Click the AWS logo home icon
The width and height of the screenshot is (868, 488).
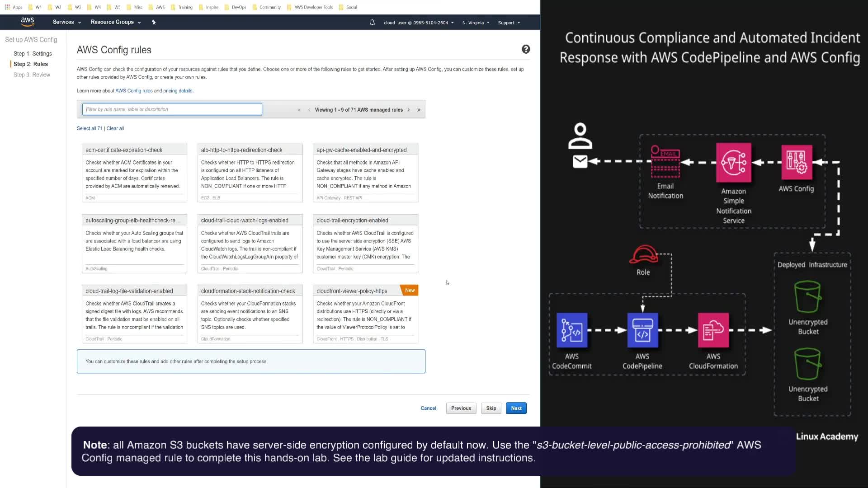pos(27,21)
